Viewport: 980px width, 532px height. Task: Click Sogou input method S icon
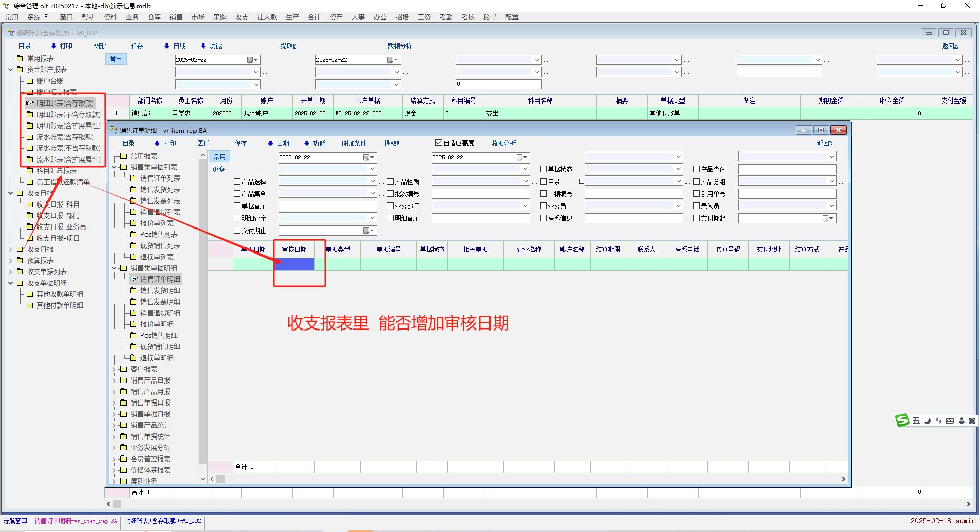coord(902,420)
